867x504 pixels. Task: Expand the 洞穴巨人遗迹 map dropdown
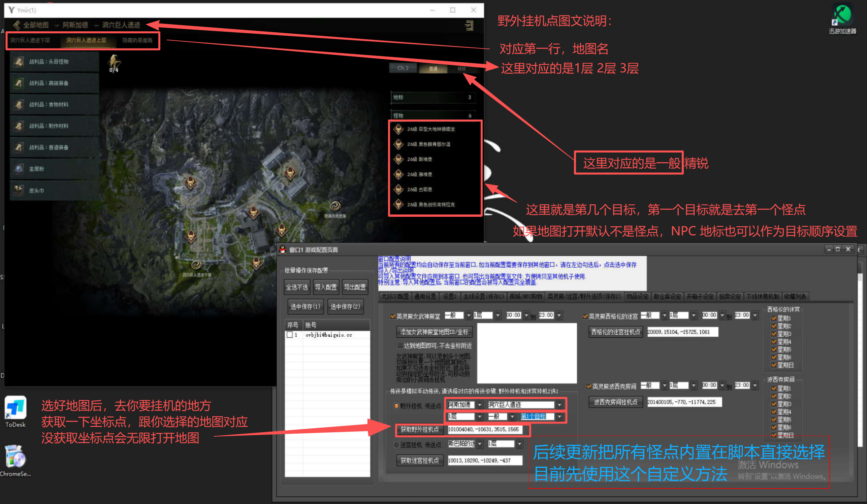click(x=559, y=405)
